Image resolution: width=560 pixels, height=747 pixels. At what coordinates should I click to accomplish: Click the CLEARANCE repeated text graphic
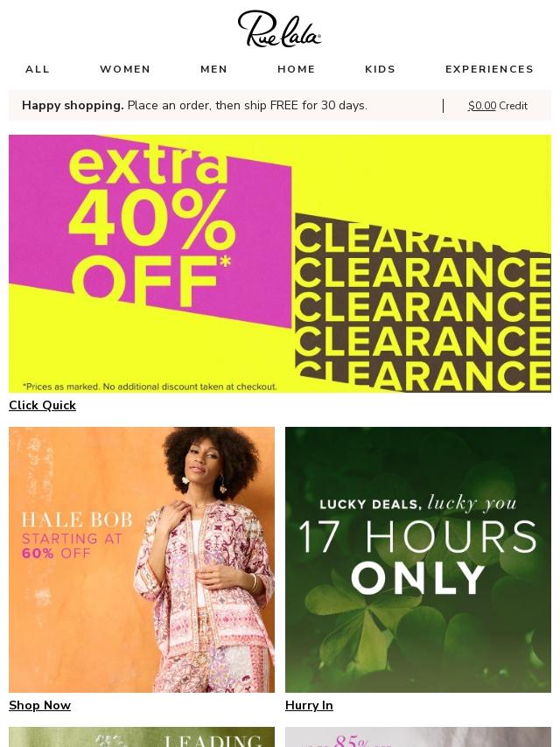point(423,305)
